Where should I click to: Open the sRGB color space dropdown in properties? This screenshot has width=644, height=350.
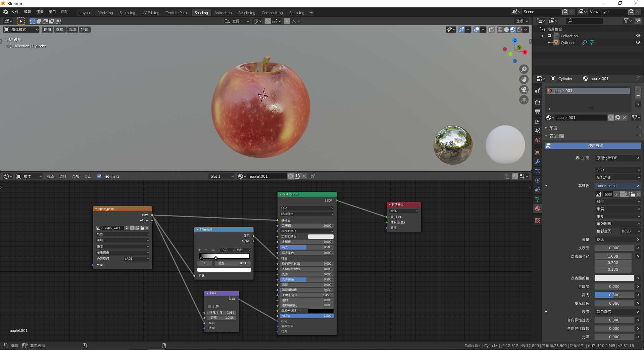[630, 231]
